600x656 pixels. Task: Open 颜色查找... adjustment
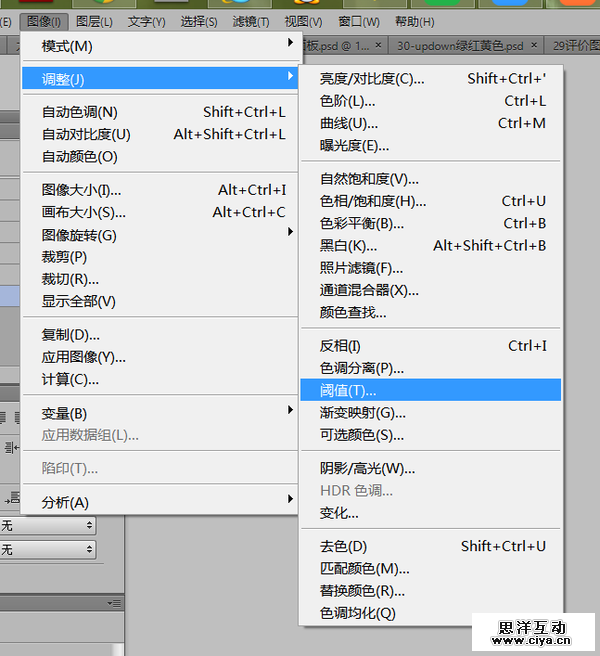(x=431, y=312)
